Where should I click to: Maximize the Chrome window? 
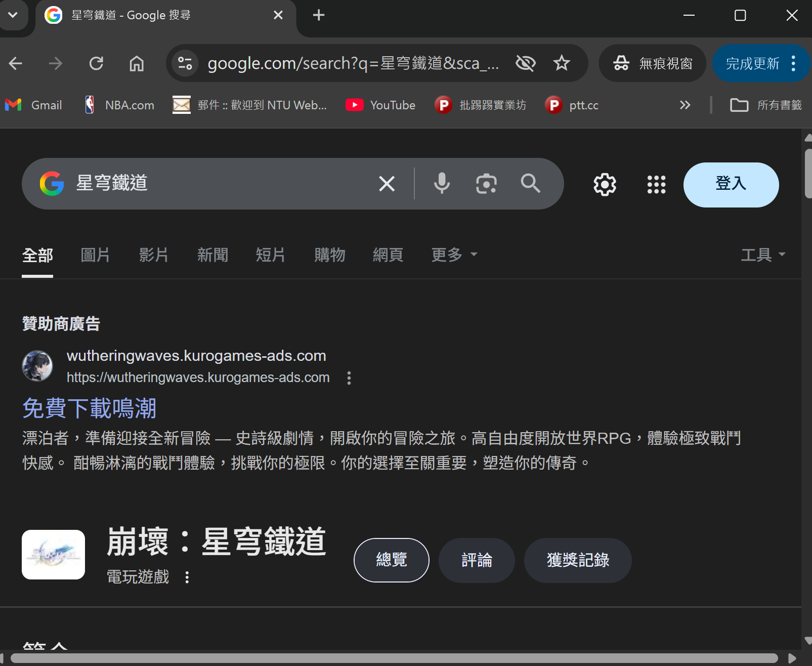click(x=740, y=15)
